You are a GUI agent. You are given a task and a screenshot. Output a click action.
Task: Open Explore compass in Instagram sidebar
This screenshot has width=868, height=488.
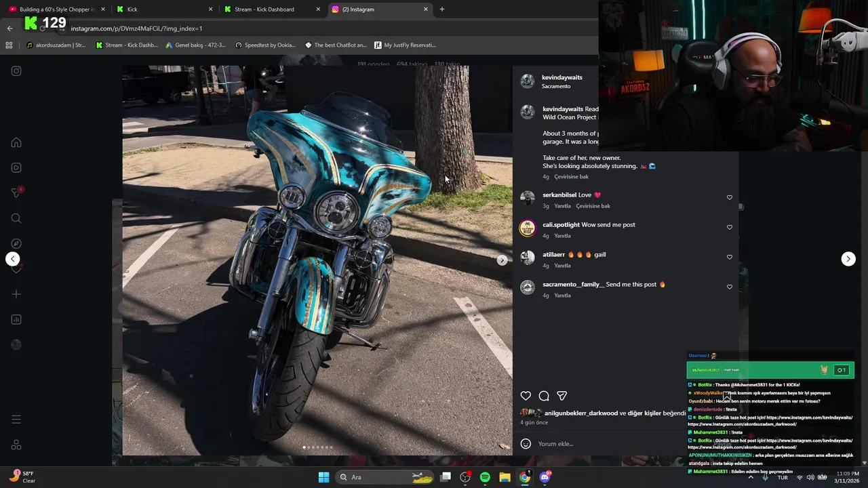point(16,243)
